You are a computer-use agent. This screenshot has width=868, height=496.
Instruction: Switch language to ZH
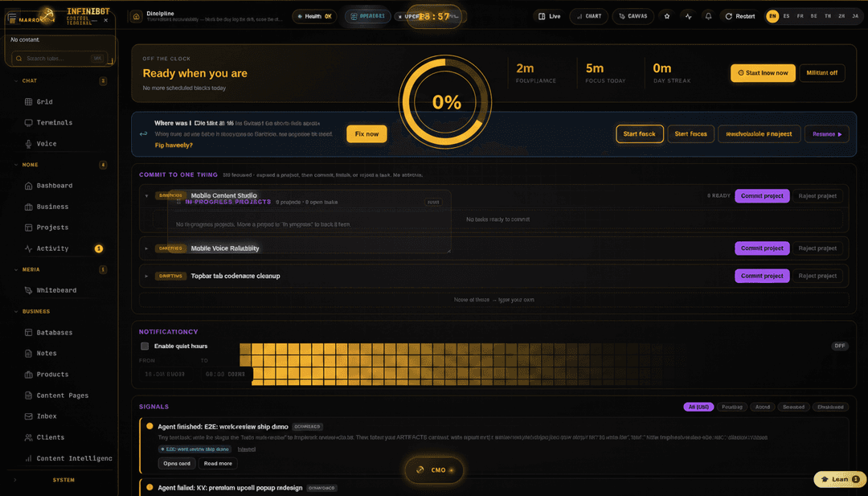pyautogui.click(x=841, y=16)
